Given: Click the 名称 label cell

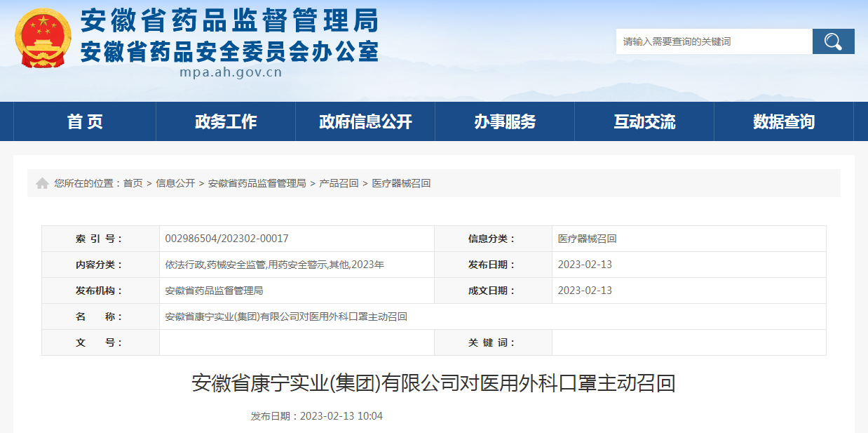Looking at the screenshot, I should pyautogui.click(x=100, y=317).
